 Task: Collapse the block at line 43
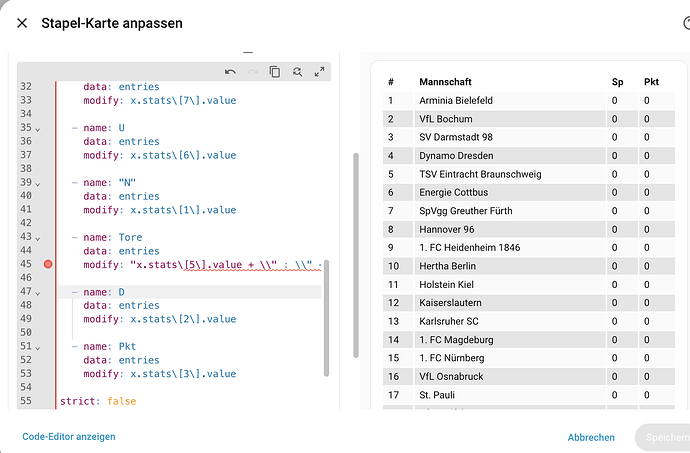(38, 239)
